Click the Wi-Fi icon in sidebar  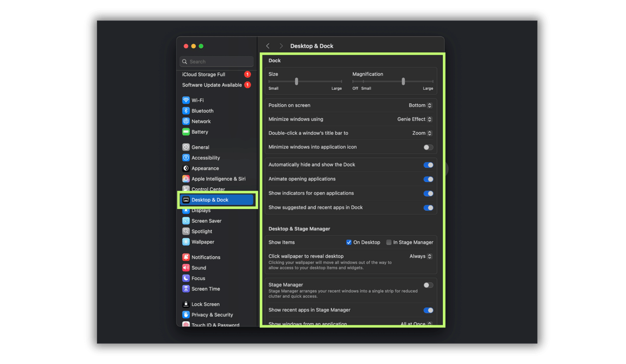pyautogui.click(x=186, y=100)
